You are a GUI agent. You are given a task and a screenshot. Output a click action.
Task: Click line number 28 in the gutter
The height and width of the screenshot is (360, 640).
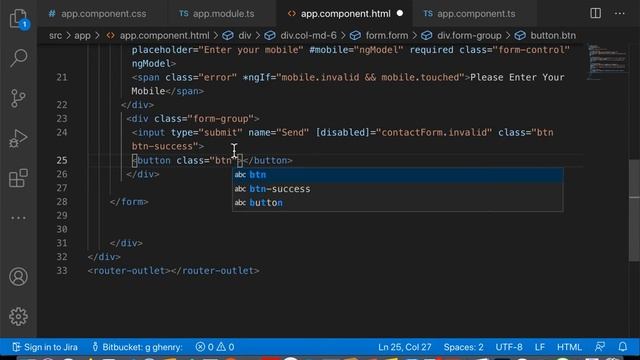(x=62, y=202)
